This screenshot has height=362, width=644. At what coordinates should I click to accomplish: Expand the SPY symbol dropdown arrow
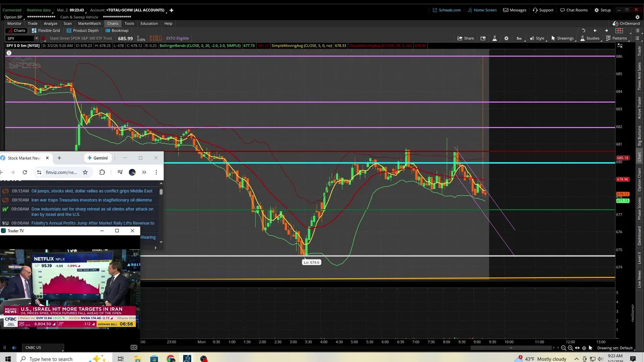click(36, 38)
